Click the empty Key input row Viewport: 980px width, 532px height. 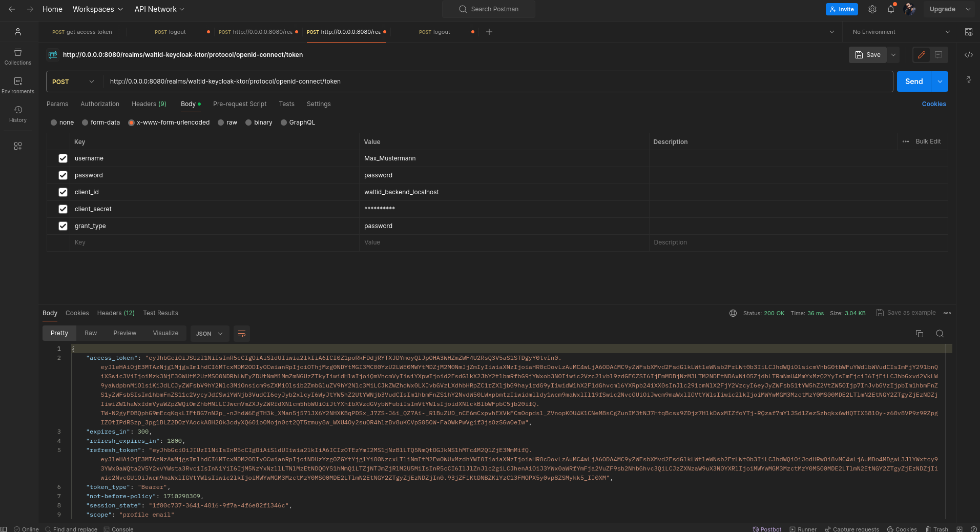coord(214,242)
